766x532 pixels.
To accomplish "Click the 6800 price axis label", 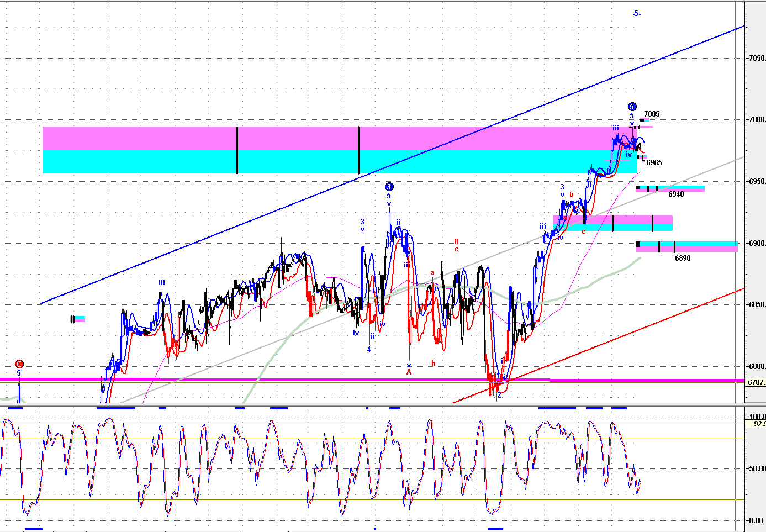I will pos(757,366).
